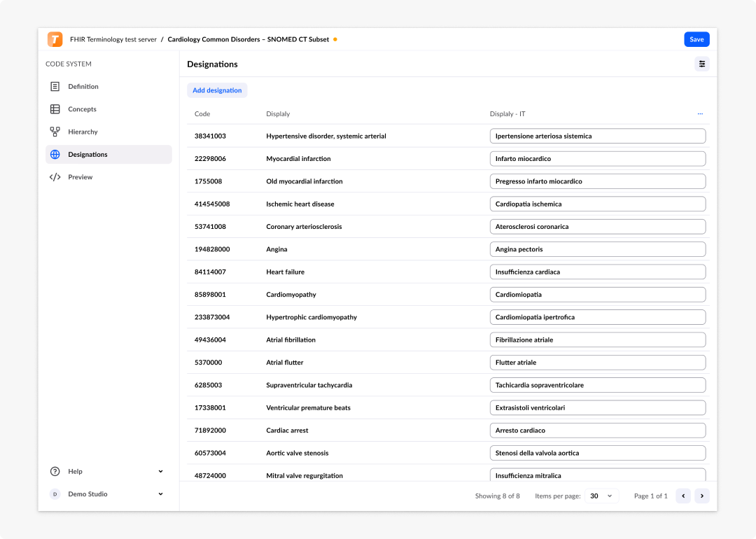Click the orange T app logo
Image resolution: width=756 pixels, height=539 pixels.
click(x=55, y=39)
